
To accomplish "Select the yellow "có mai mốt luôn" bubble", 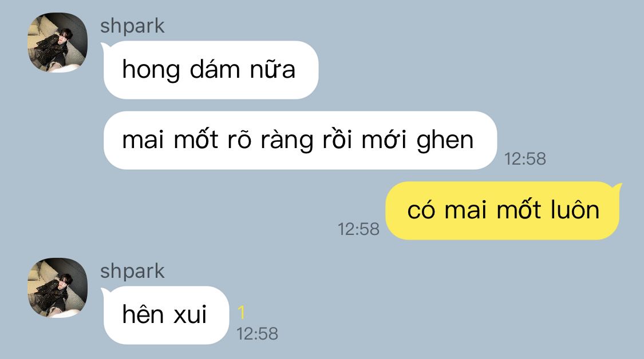I will (504, 210).
